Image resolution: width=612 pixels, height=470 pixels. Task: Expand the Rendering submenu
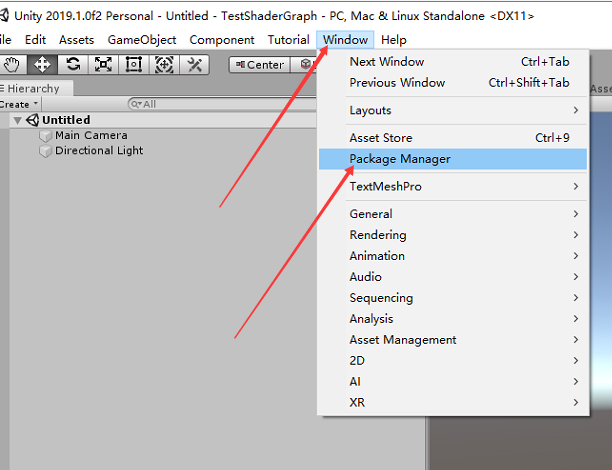(x=453, y=235)
